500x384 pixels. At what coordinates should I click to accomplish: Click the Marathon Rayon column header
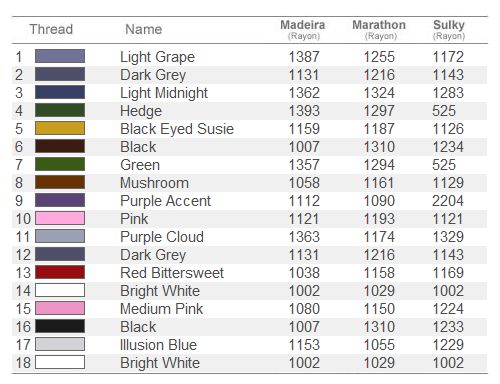[x=379, y=30]
